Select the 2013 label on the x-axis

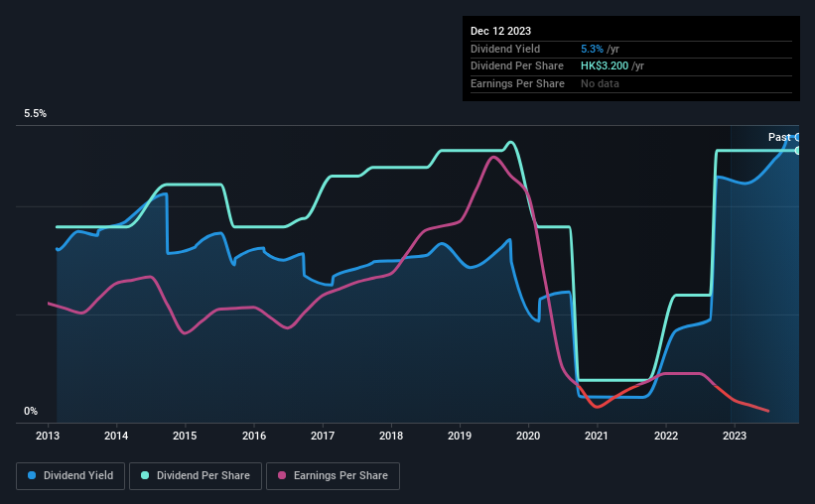point(48,436)
